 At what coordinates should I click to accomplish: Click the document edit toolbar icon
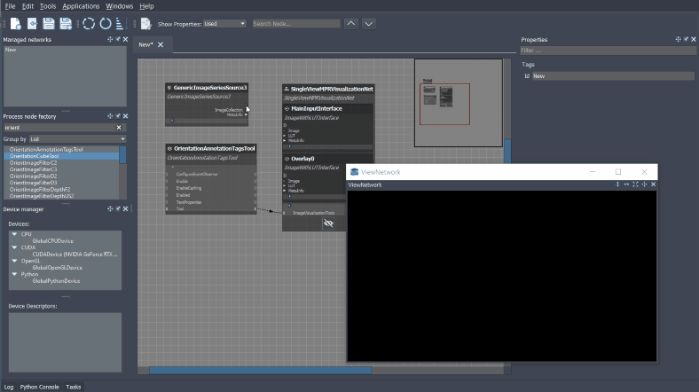click(x=146, y=24)
